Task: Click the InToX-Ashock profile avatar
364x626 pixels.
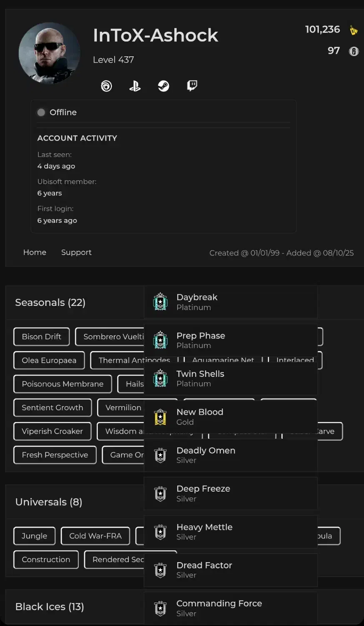Action: click(x=49, y=53)
